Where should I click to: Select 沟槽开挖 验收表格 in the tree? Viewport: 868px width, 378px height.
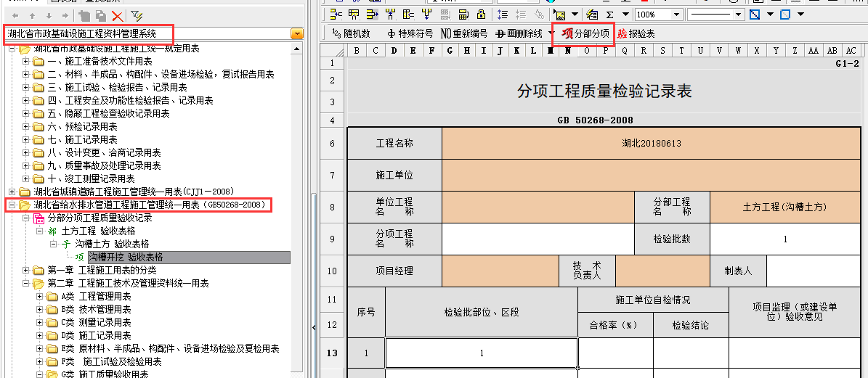tap(125, 257)
